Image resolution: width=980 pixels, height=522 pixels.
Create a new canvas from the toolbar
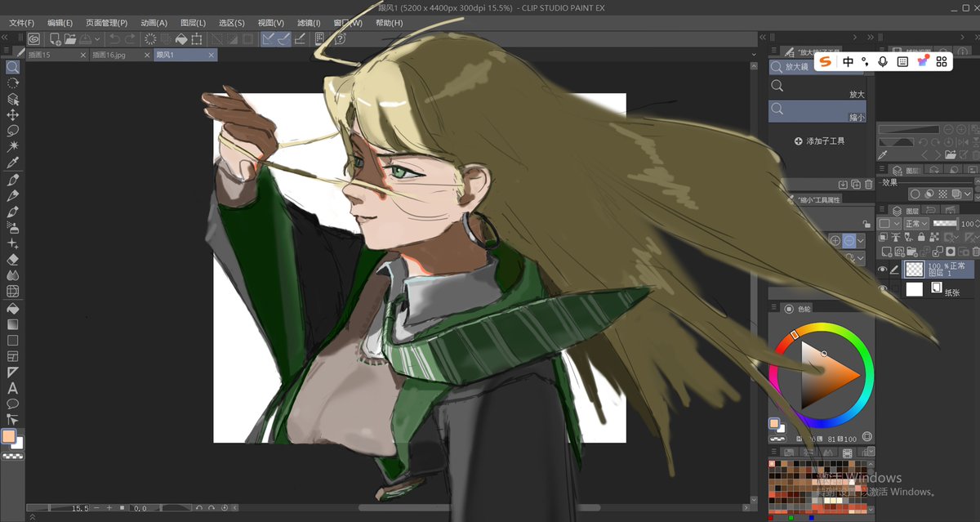point(55,38)
